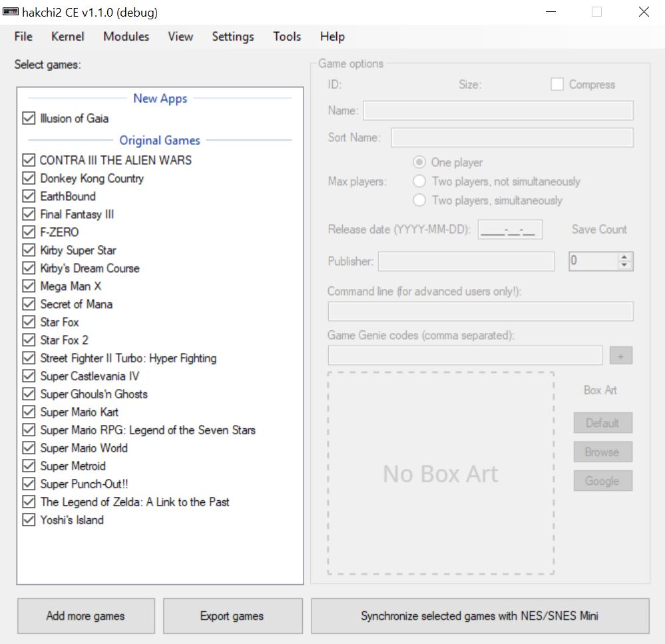Toggle the EarthBound checkbox
Image resolution: width=665 pixels, height=644 pixels.
(29, 196)
